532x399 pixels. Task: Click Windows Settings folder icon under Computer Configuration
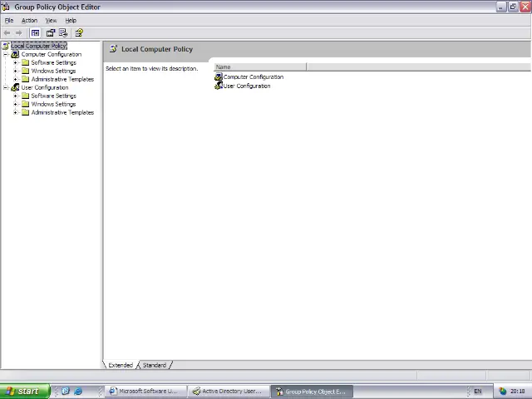pyautogui.click(x=26, y=71)
